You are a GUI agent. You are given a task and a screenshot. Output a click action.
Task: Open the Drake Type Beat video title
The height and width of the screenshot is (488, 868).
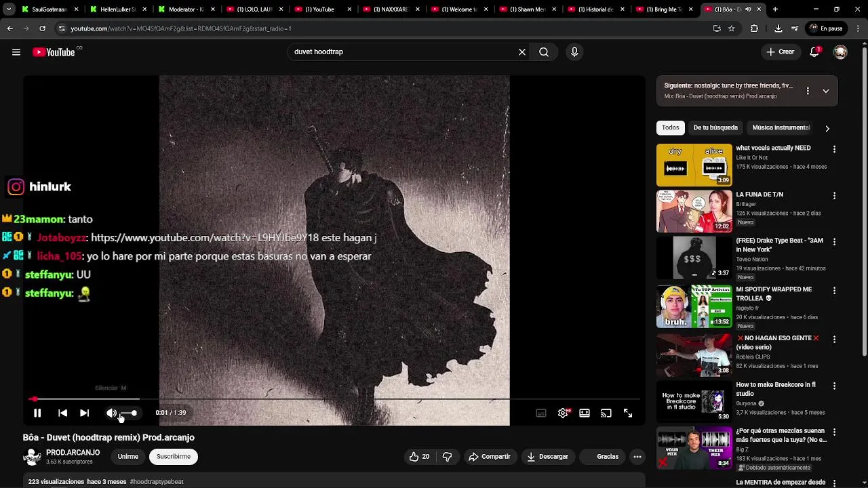(x=779, y=245)
